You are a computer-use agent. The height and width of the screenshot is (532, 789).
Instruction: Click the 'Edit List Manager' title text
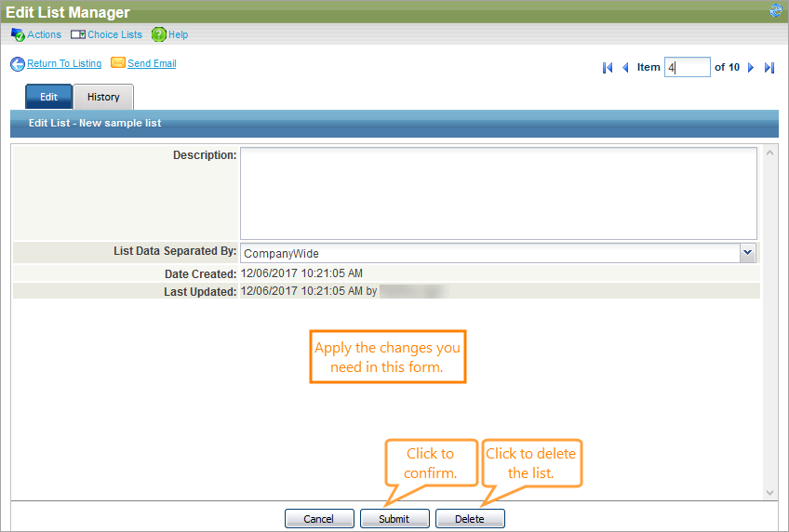tap(67, 12)
